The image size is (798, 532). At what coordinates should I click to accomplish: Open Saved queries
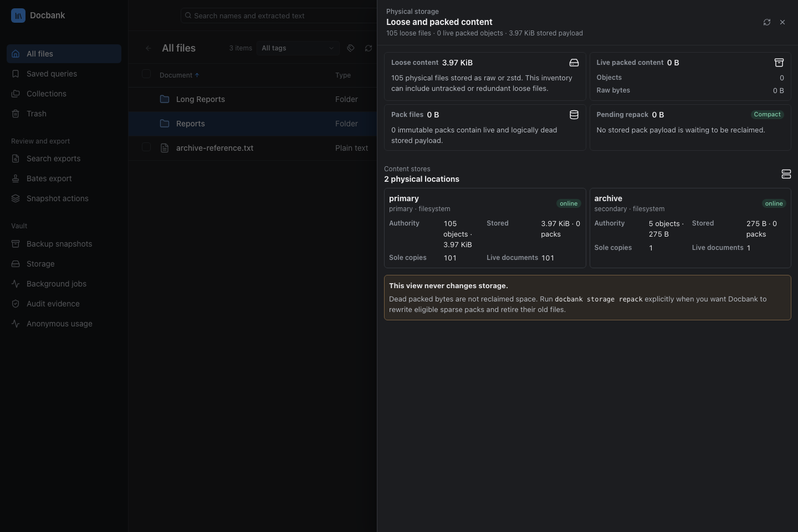(64, 74)
